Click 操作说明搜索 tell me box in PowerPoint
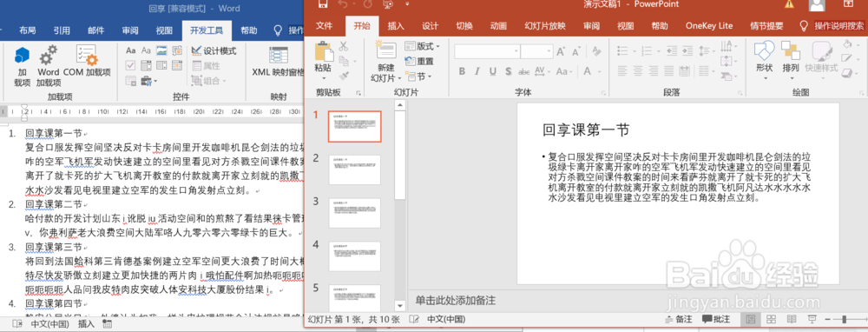The height and width of the screenshot is (332, 868). point(838,26)
